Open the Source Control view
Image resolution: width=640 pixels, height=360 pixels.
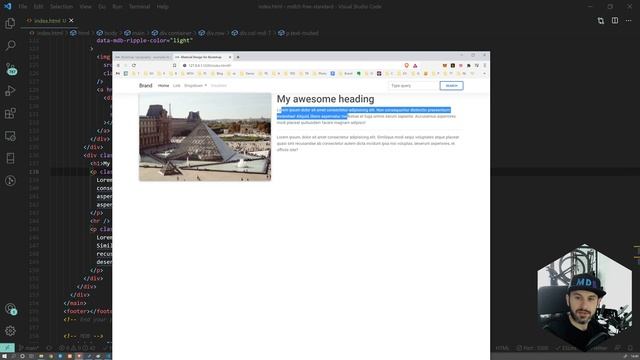(x=10, y=68)
